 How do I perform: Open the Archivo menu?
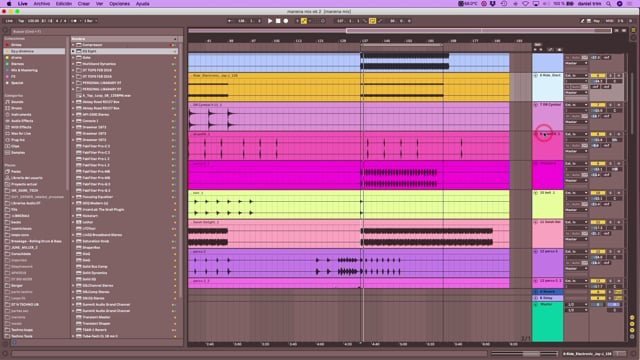(41, 4)
